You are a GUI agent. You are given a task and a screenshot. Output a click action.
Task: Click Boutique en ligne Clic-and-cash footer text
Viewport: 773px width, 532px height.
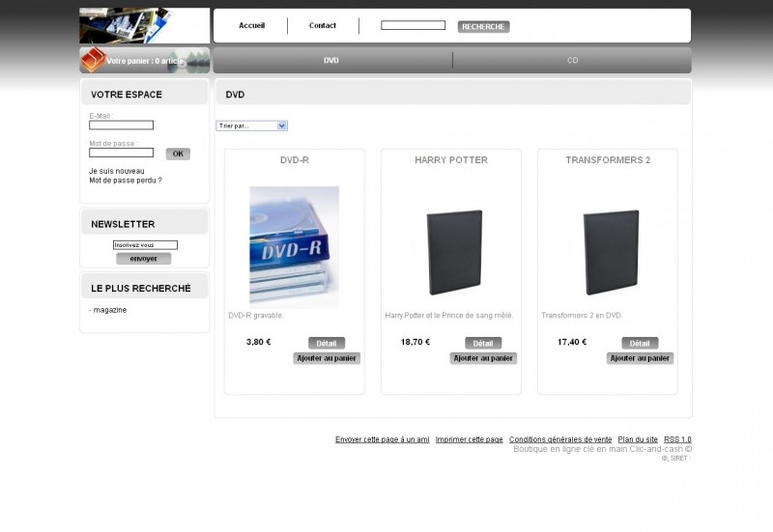pyautogui.click(x=602, y=449)
